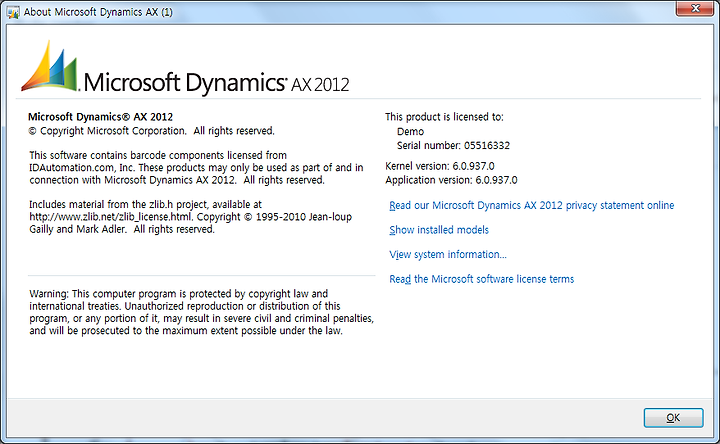
Task: Read the Microsoft software license terms
Action: (x=481, y=279)
